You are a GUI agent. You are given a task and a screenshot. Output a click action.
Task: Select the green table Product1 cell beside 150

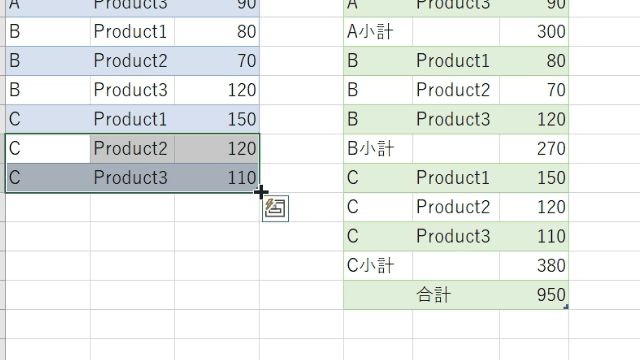point(456,178)
